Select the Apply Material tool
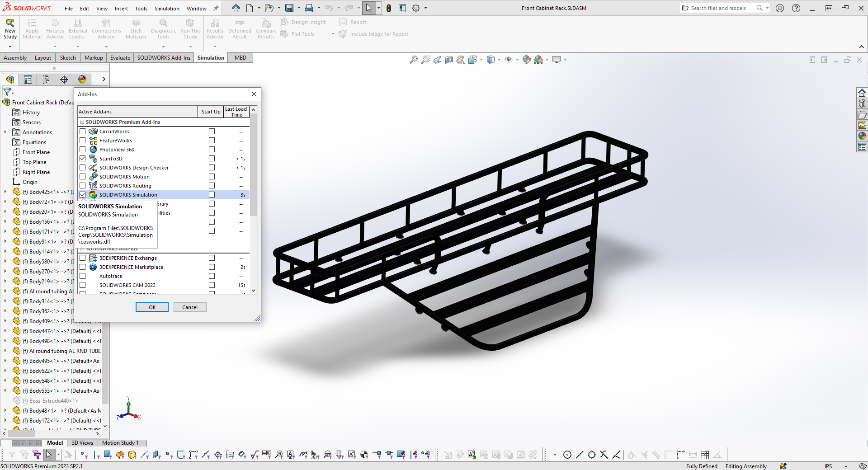 32,29
